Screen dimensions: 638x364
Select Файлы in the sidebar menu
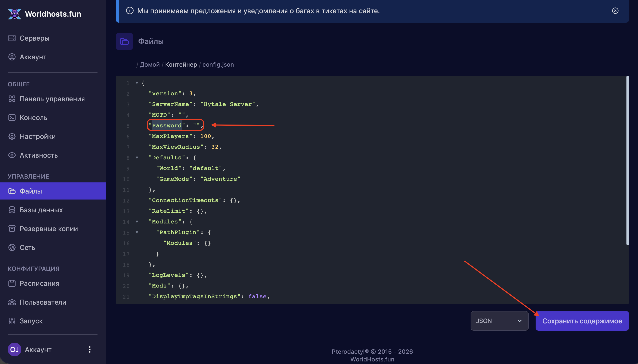[x=31, y=191]
